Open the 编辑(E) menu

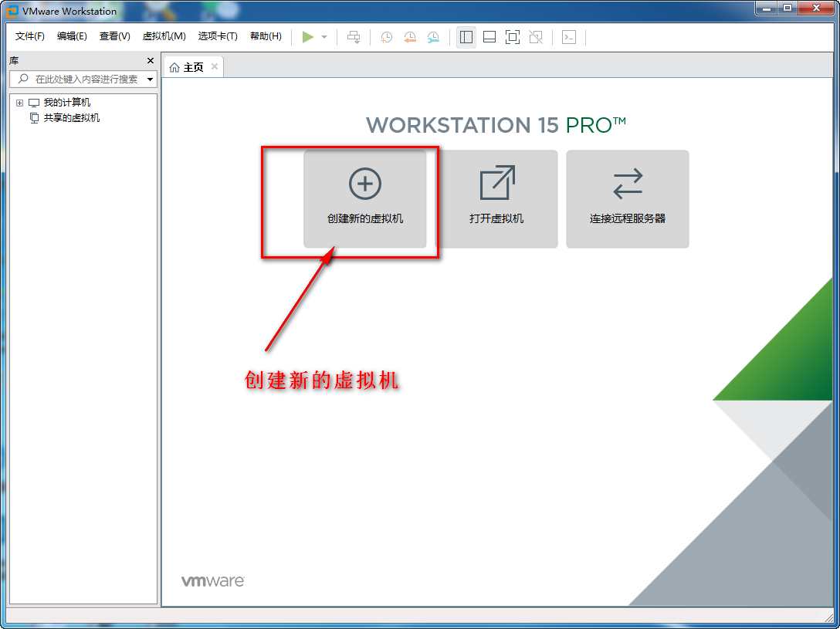[x=72, y=36]
